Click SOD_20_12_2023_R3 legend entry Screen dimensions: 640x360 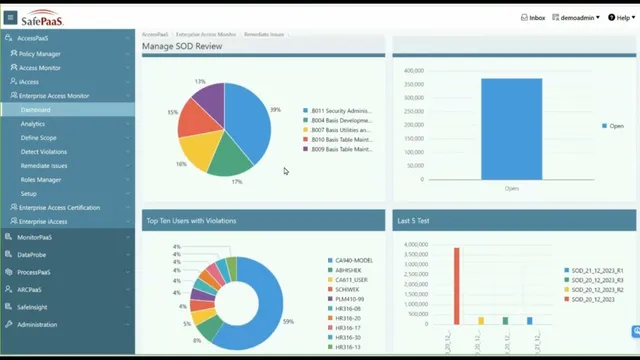[x=593, y=280]
